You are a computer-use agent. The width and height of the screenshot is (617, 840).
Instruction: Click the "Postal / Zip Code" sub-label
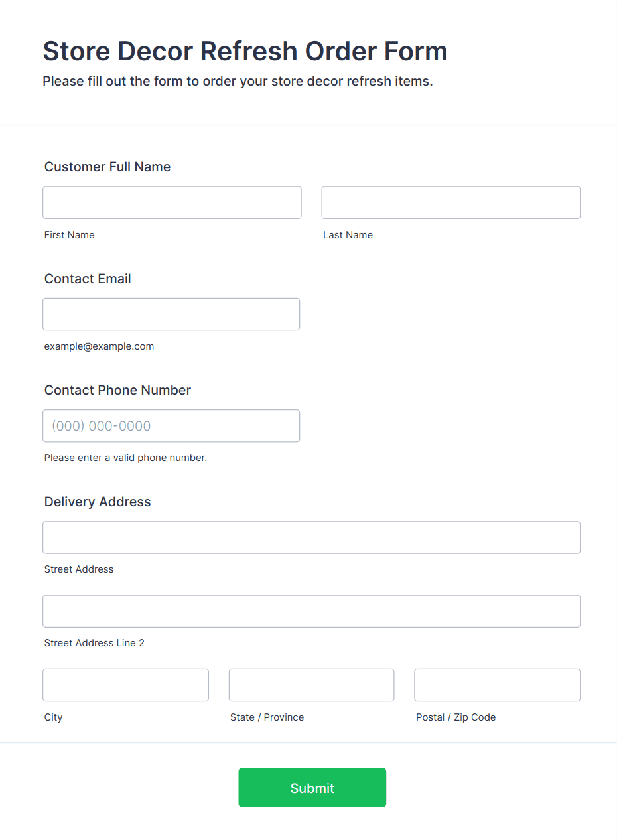[x=456, y=717]
